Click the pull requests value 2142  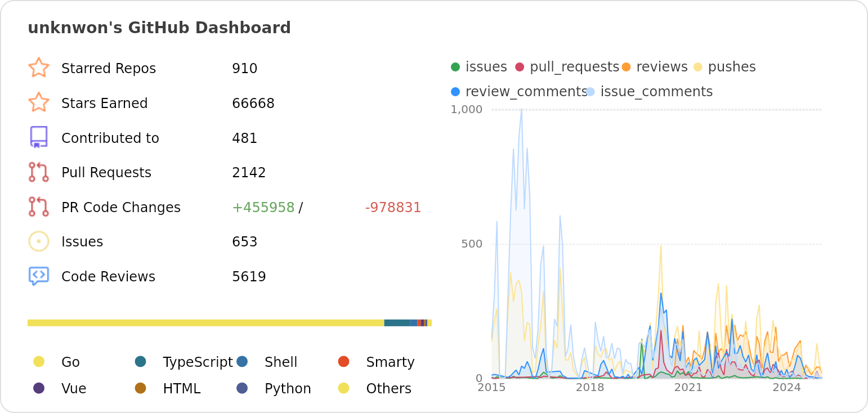pos(249,173)
